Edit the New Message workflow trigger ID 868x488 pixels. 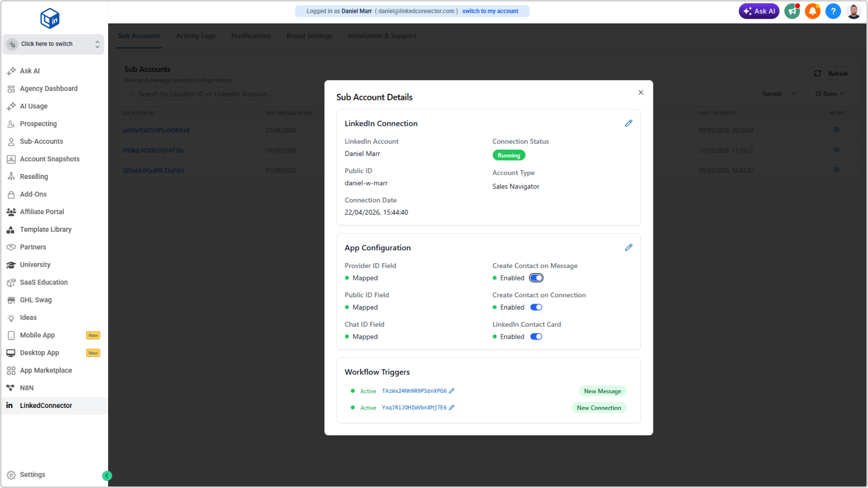tap(451, 391)
